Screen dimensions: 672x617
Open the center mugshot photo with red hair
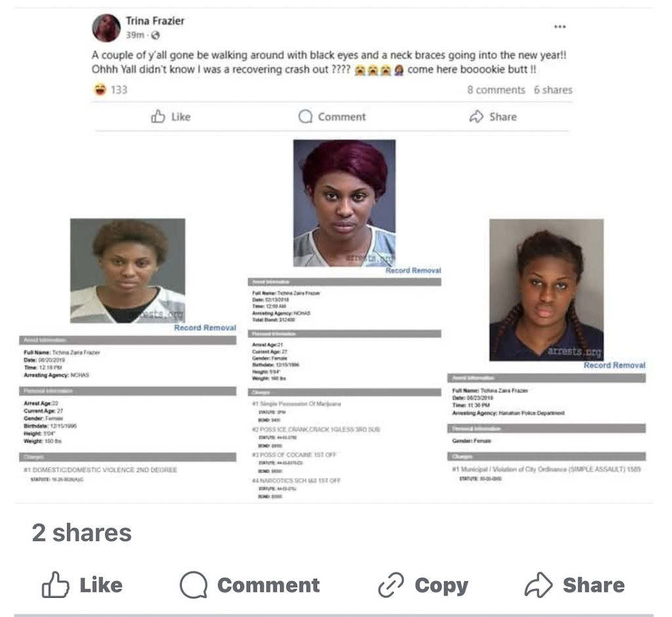(344, 203)
